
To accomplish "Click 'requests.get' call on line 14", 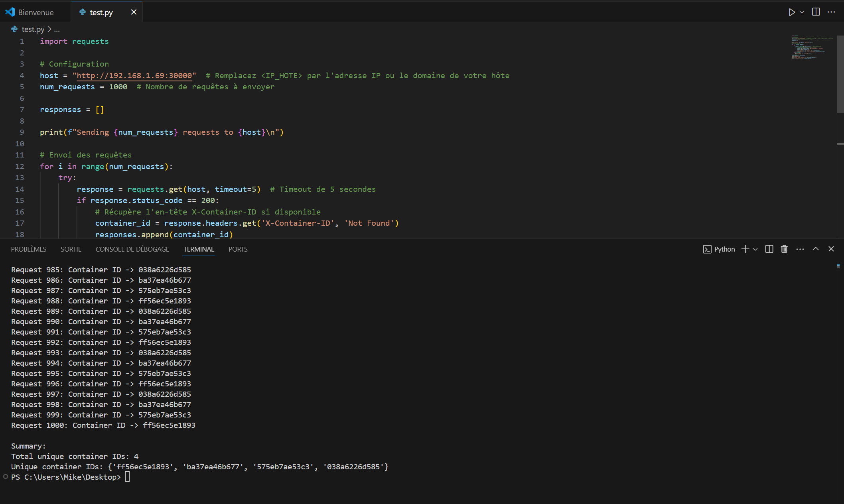I will click(155, 189).
